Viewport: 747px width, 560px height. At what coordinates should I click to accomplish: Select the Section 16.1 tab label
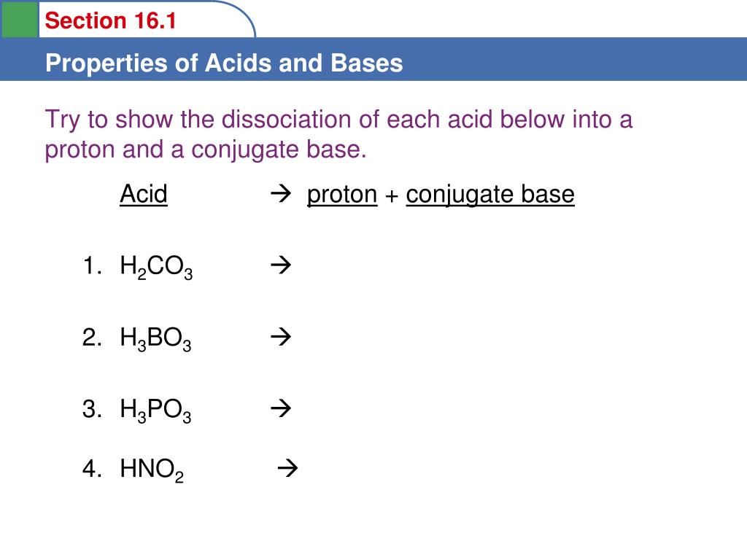[111, 21]
